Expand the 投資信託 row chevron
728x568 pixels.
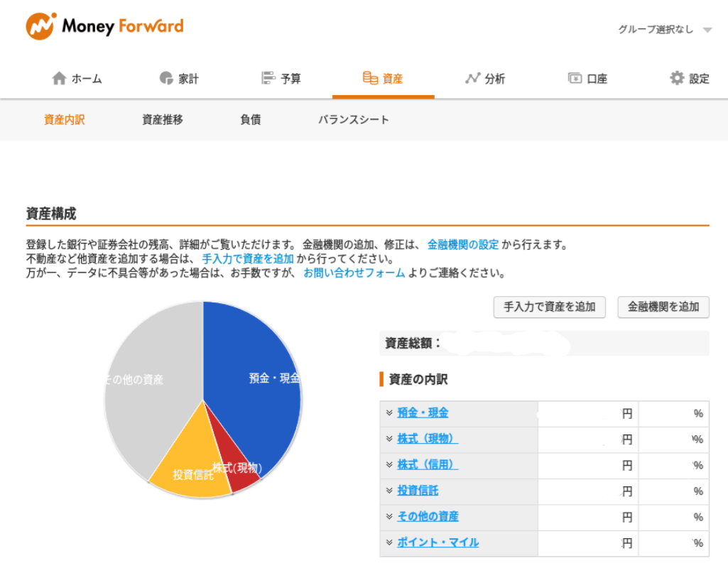388,491
